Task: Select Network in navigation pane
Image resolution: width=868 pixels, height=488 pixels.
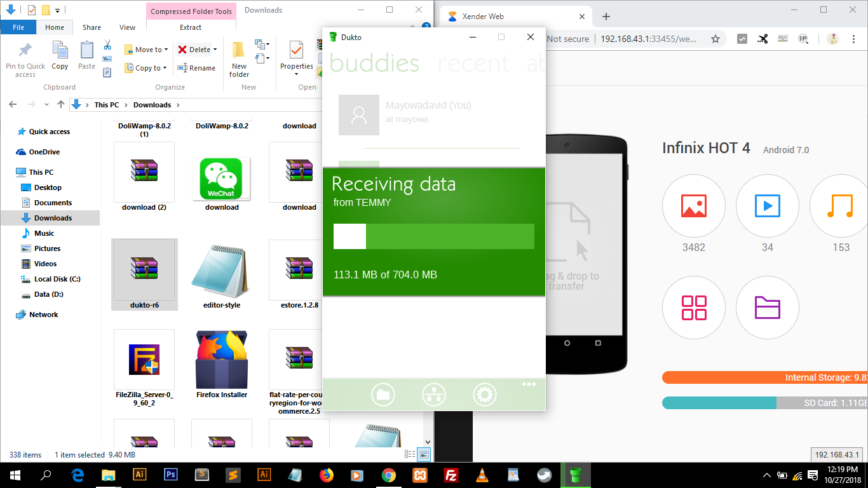Action: coord(43,315)
